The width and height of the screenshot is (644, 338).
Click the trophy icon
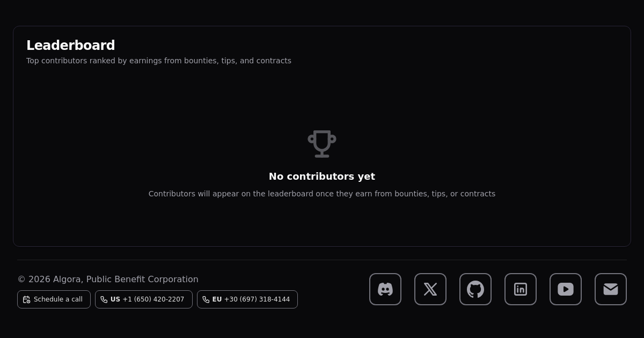pos(322,144)
